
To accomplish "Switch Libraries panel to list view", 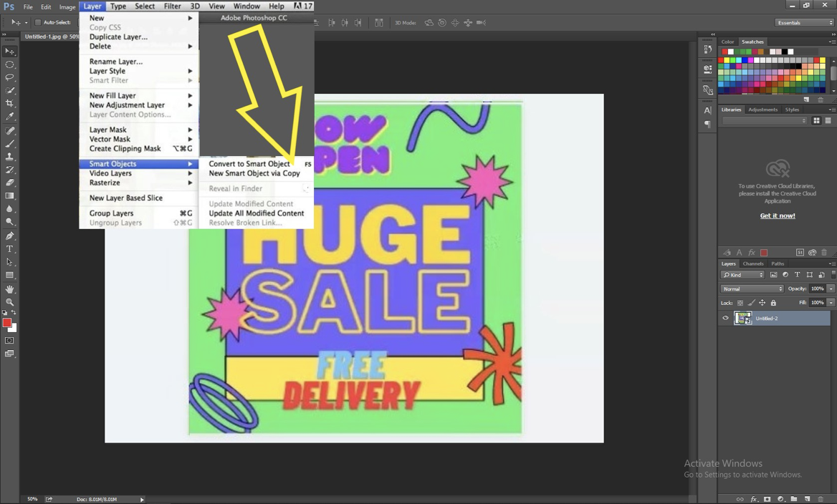I will click(828, 121).
